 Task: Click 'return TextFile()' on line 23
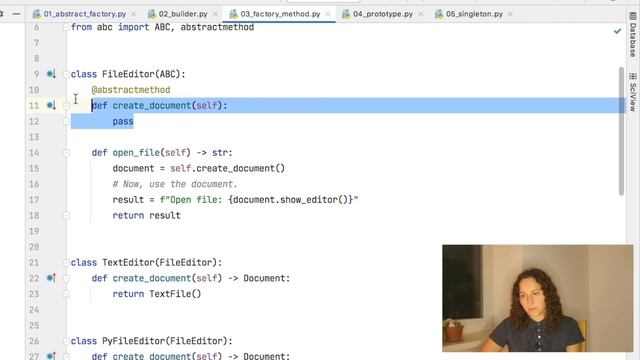click(157, 294)
